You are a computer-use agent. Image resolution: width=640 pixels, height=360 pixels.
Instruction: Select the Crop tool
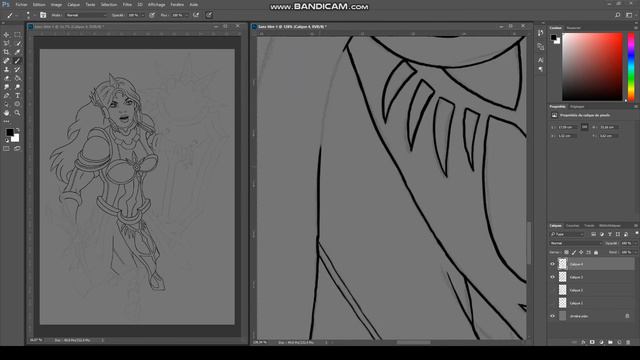(x=6, y=52)
